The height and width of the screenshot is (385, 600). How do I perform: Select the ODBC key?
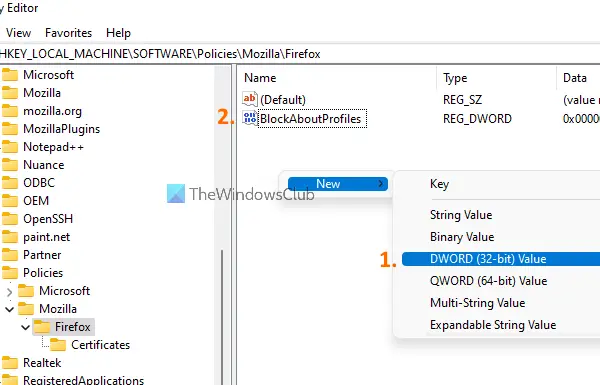pyautogui.click(x=39, y=183)
